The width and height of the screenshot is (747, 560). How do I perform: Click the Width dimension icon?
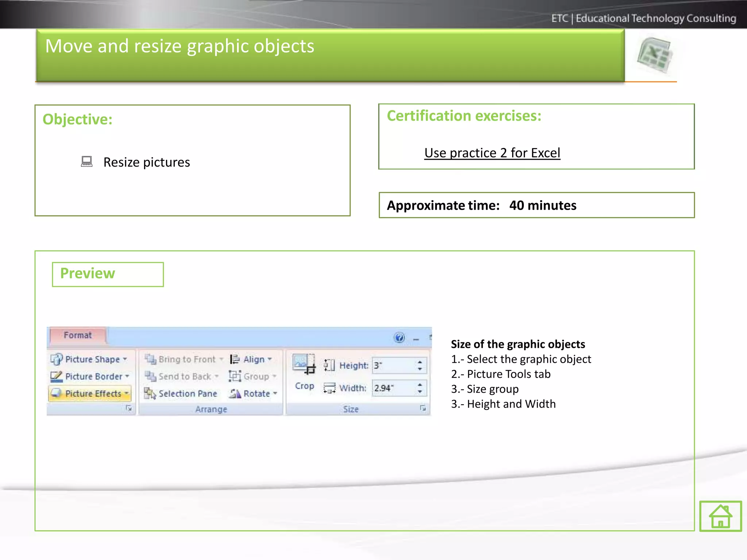(x=329, y=388)
